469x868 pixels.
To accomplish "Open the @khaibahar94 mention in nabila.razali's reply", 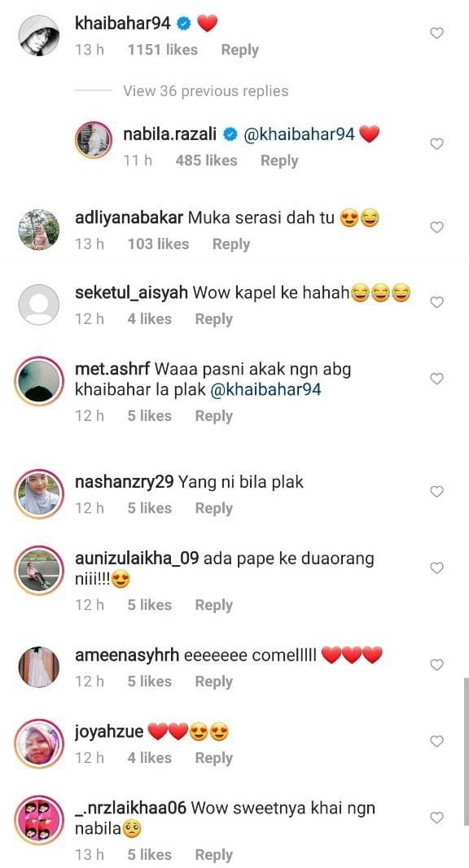I will [299, 134].
